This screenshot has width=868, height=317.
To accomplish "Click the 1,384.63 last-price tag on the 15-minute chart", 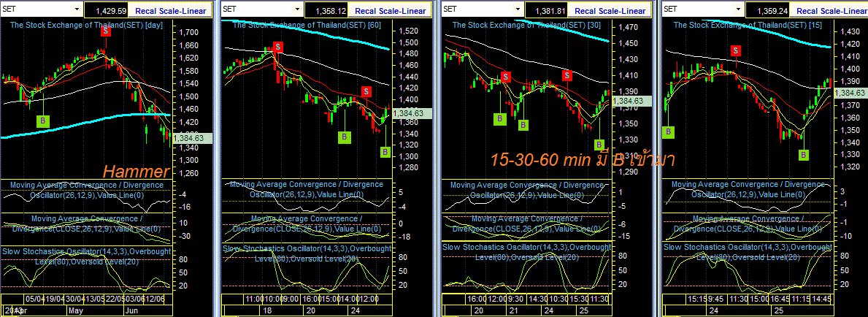I will tap(850, 93).
